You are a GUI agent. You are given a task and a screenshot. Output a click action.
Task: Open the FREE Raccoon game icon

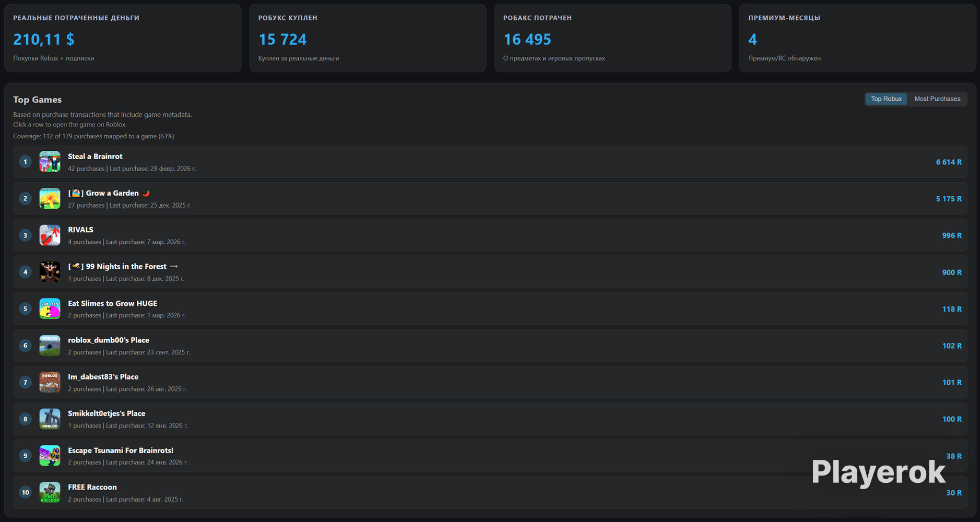tap(50, 492)
